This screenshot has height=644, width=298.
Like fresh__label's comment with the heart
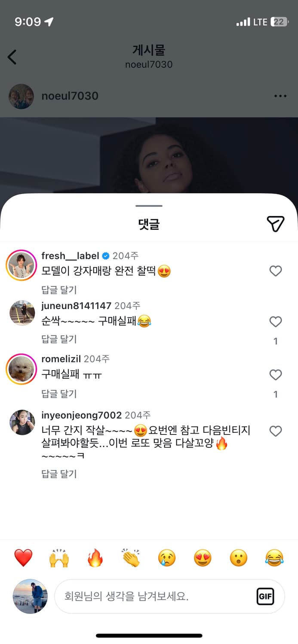(276, 271)
